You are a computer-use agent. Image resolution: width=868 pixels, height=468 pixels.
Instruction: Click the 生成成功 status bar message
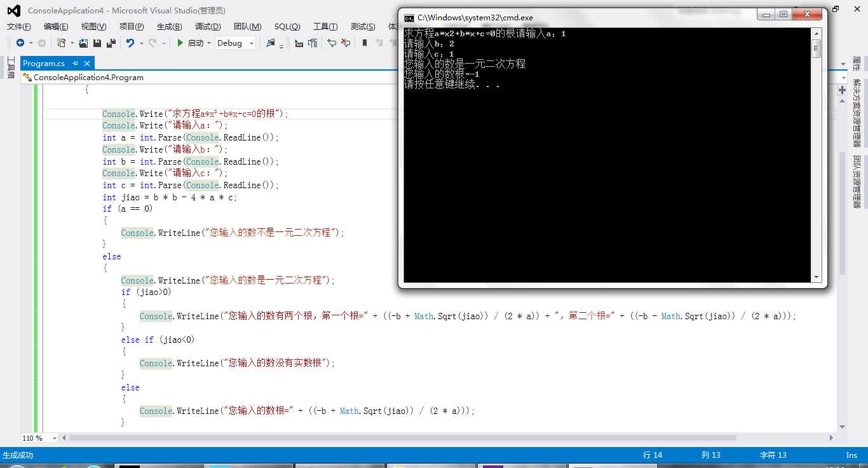click(x=18, y=455)
